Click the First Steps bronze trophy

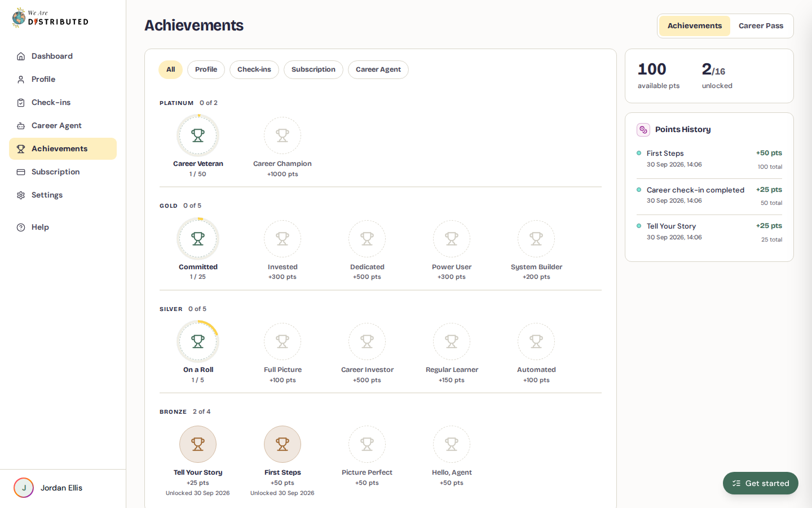coord(283,444)
